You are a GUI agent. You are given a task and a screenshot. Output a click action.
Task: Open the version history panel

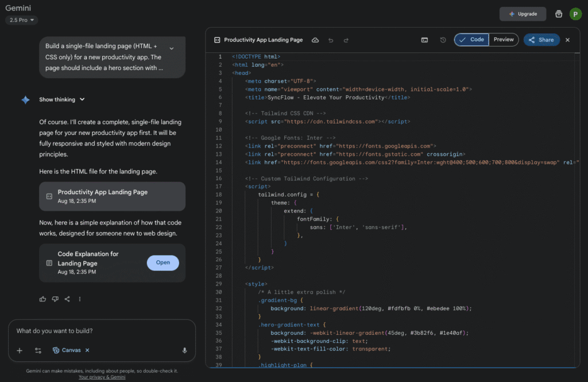[442, 39]
